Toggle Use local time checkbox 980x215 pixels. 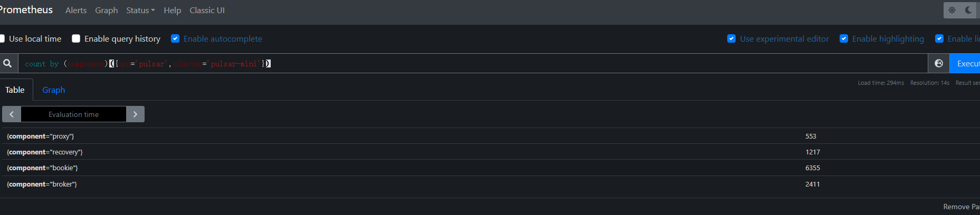click(x=2, y=38)
